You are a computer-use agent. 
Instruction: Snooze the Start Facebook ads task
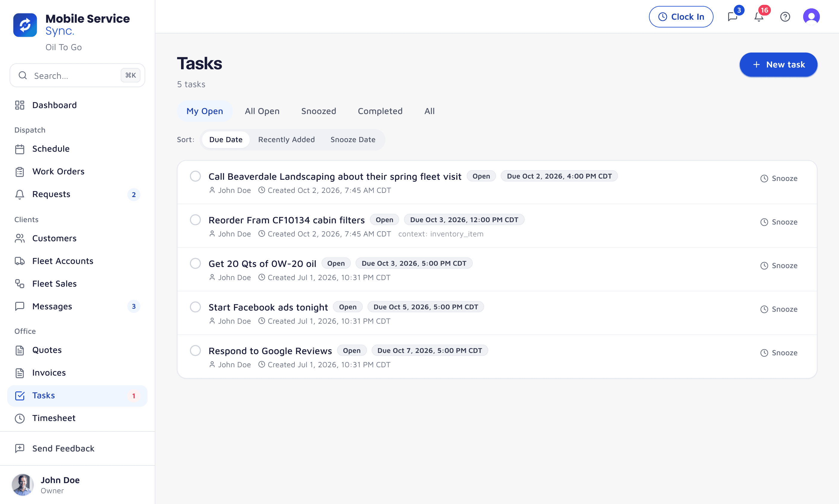779,309
